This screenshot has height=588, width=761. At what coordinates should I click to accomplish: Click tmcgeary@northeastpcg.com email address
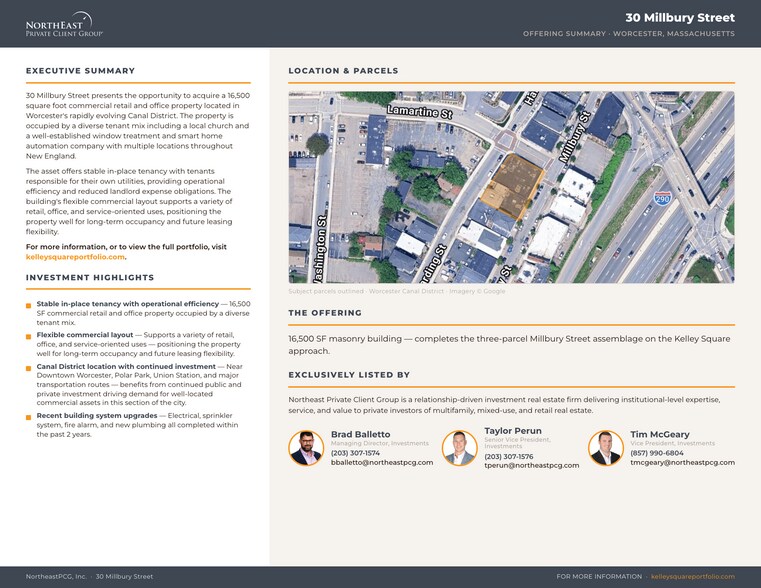(x=682, y=462)
